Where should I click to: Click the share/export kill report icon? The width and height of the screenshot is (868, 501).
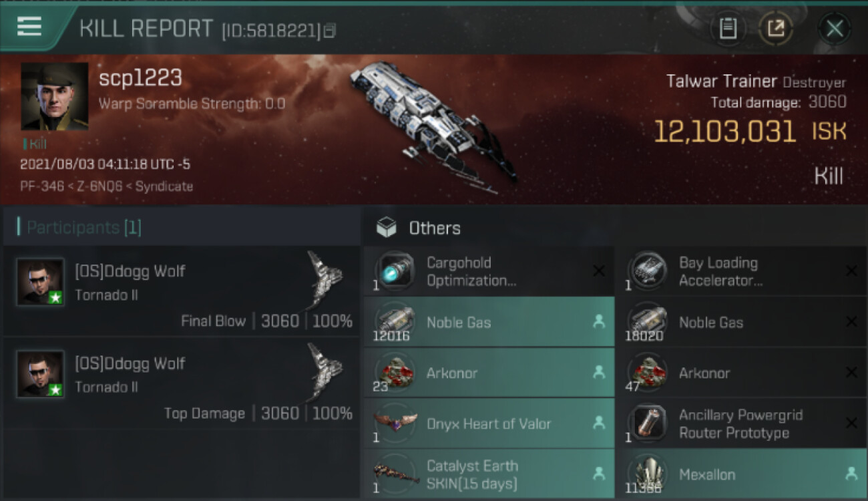(x=776, y=29)
